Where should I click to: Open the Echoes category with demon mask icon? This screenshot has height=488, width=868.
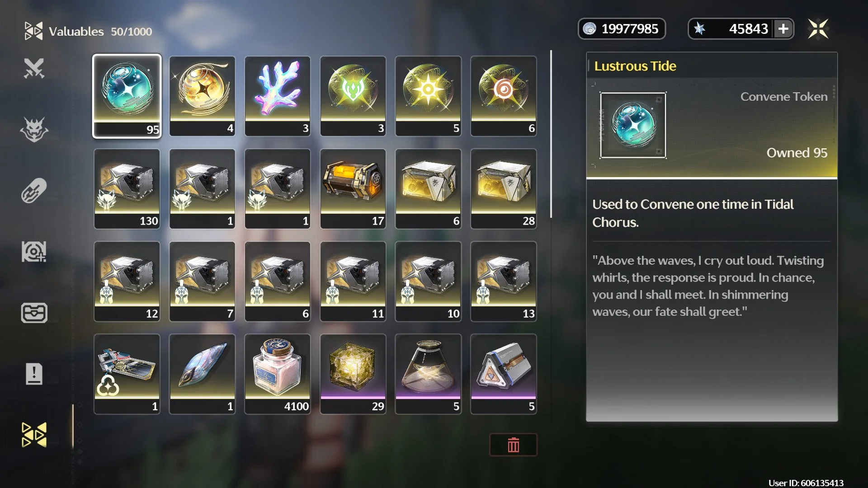click(x=34, y=130)
